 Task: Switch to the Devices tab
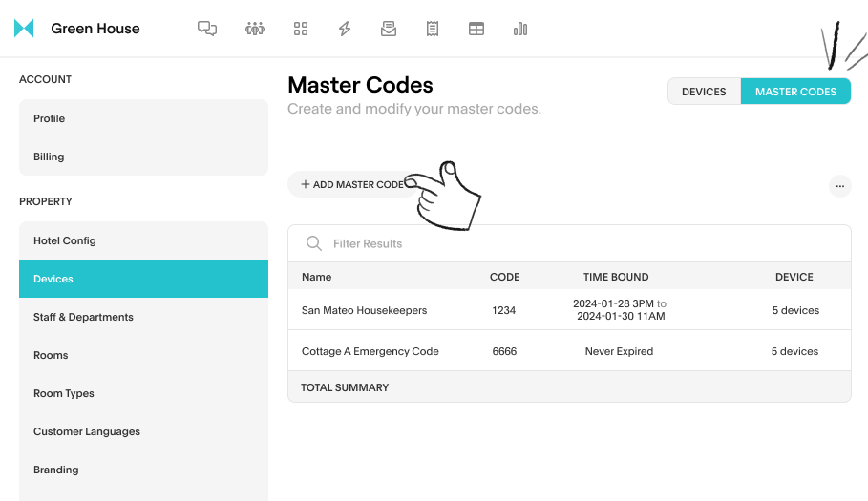click(704, 92)
